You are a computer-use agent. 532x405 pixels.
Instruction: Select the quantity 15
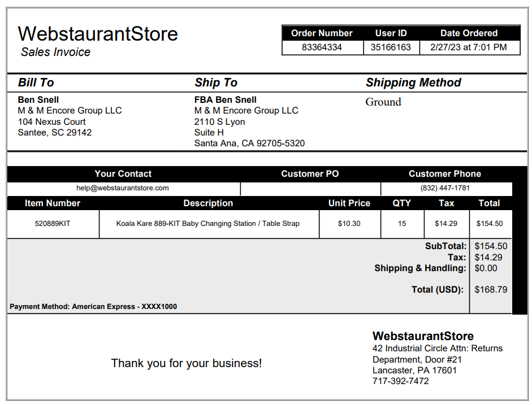coord(402,224)
